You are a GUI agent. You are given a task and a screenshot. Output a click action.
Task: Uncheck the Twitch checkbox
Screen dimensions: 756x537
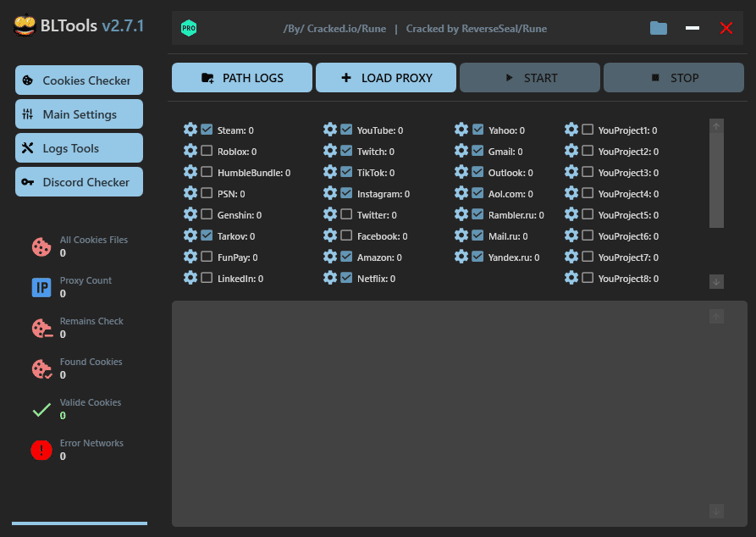[346, 152]
